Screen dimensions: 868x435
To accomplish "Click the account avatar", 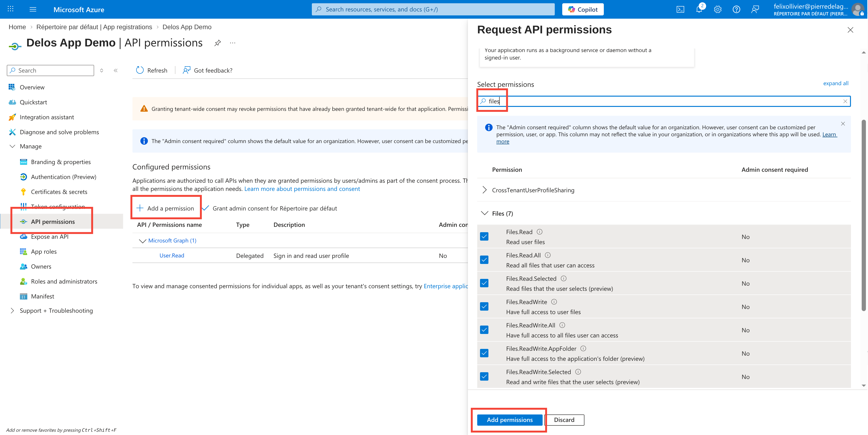I will pos(857,9).
